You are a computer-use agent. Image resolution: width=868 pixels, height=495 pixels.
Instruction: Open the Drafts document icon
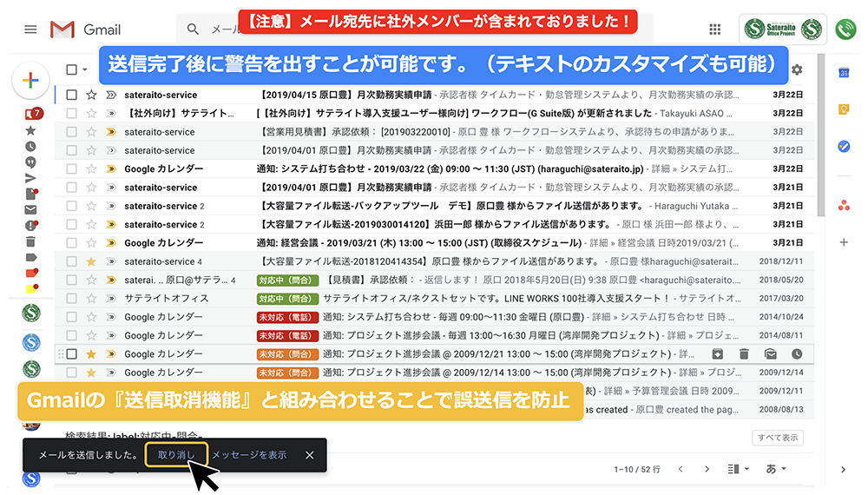click(31, 194)
